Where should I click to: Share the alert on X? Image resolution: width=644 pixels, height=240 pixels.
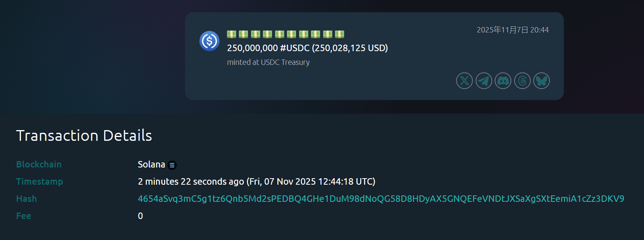coord(464,81)
